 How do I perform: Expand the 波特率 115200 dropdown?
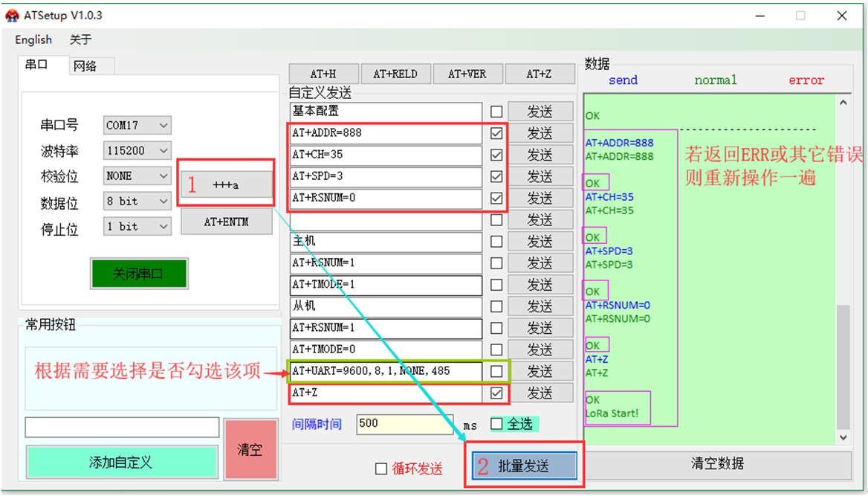pos(137,151)
